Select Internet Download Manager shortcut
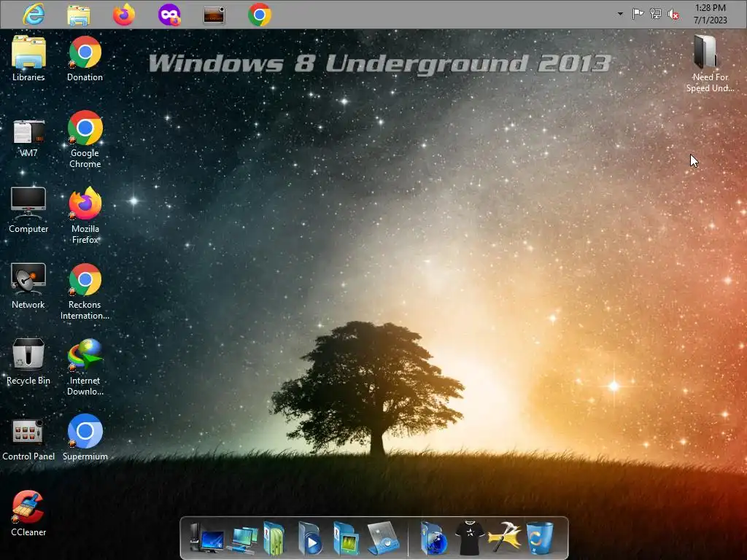This screenshot has height=560, width=747. click(85, 367)
